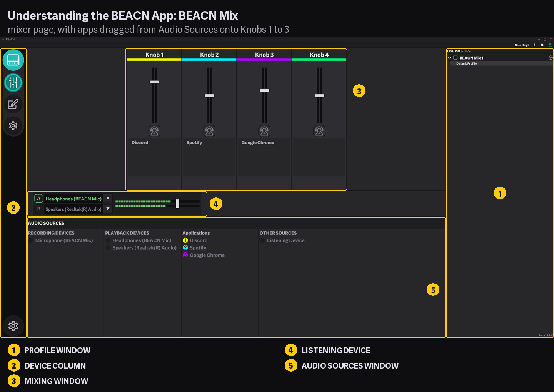
Task: Select Speakers (Realtek(R) Audio) under Playback Devices
Action: pos(144,248)
